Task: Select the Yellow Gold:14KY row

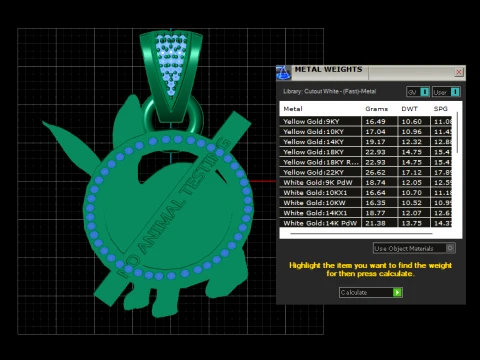Action: [x=366, y=142]
